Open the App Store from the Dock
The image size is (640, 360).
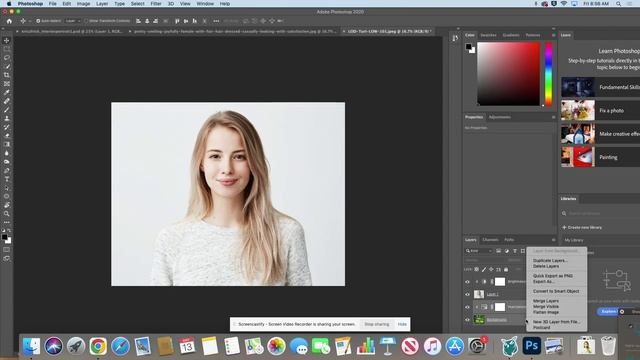click(454, 346)
